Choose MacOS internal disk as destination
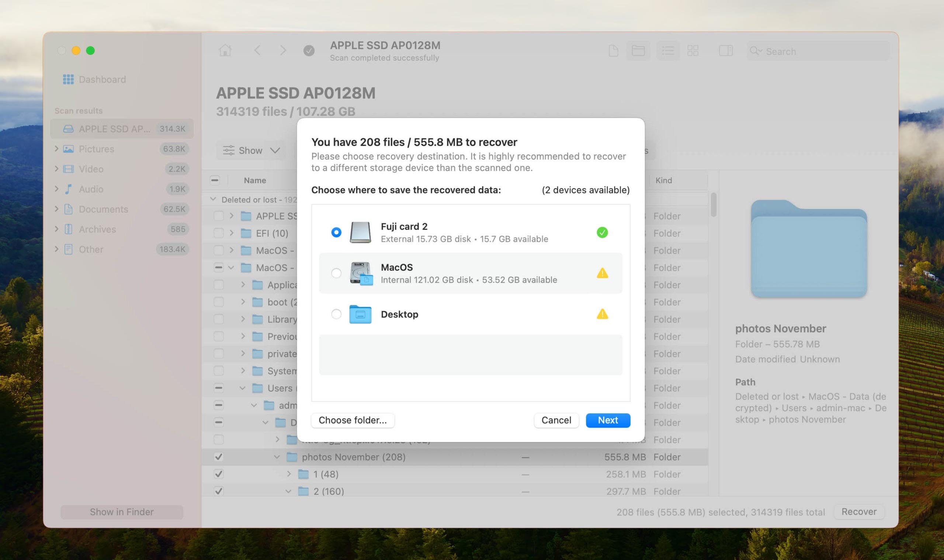The width and height of the screenshot is (944, 560). coord(336,273)
